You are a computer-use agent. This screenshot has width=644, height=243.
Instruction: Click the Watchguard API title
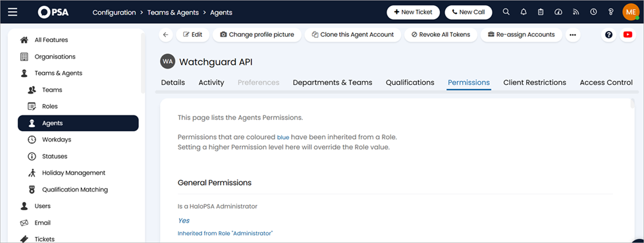(215, 62)
